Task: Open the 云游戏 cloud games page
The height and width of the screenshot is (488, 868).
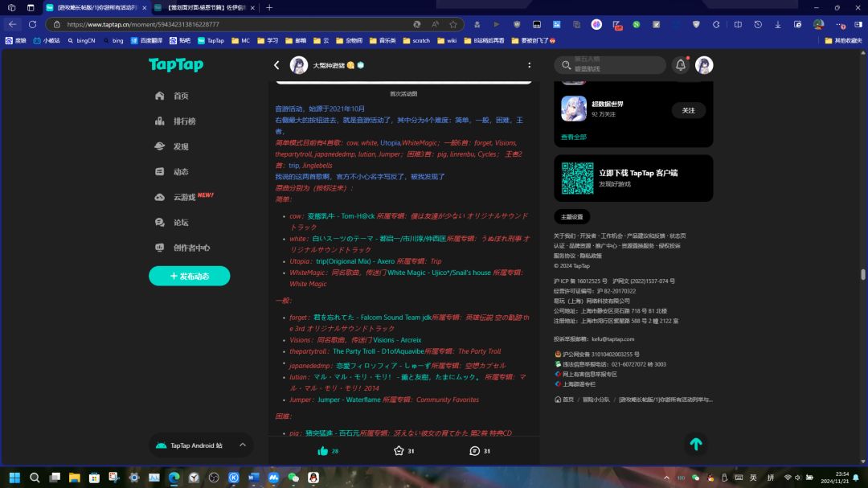Action: 184,197
